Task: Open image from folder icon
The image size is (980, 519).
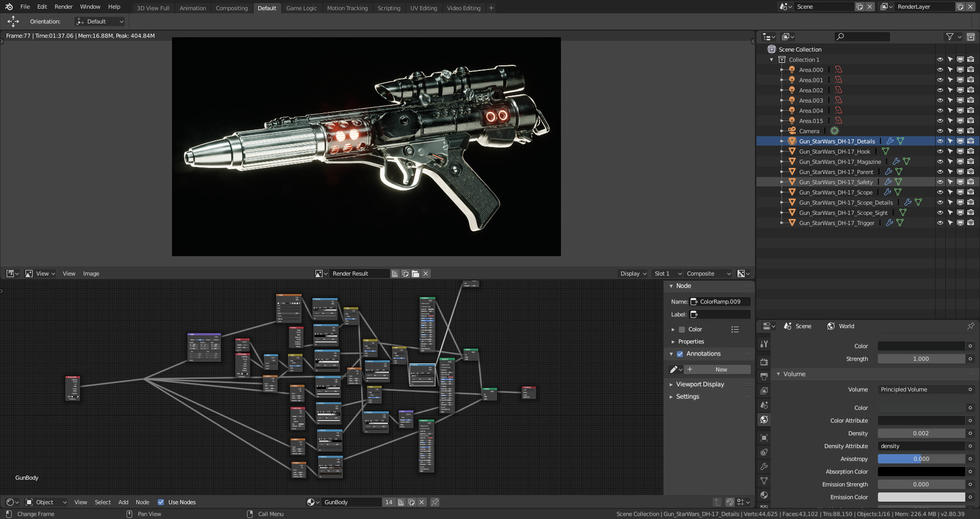Action: (415, 274)
